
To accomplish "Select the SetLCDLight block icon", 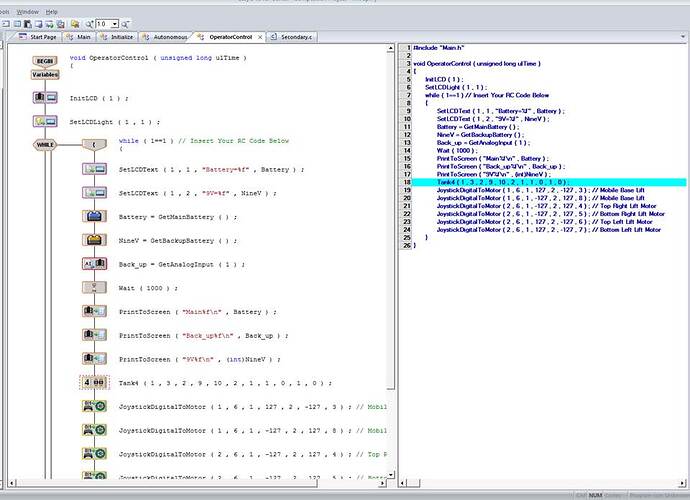I will click(45, 121).
